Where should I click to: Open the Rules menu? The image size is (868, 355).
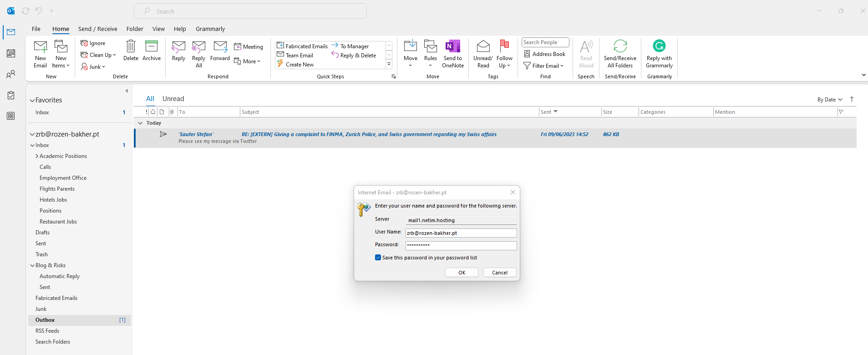click(431, 54)
